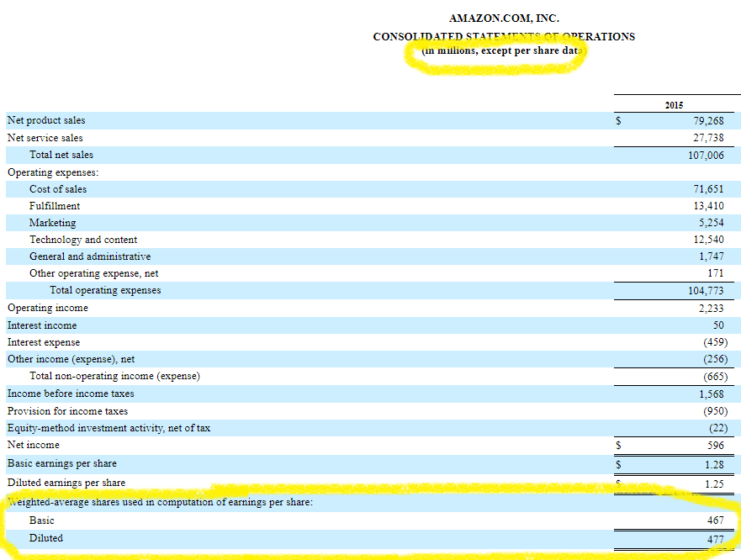Click the 'CONSOLIDATED STATEMENTS OF OPERATIONS' title

504,36
